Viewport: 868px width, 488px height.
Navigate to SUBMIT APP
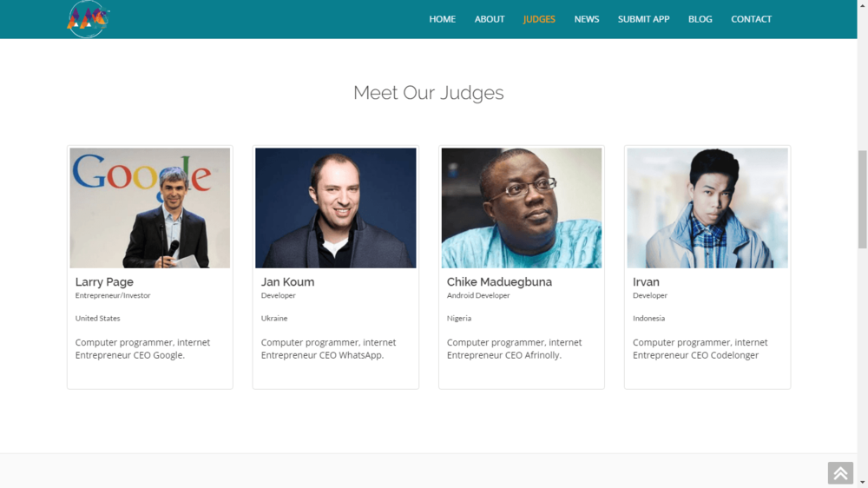[x=644, y=19]
